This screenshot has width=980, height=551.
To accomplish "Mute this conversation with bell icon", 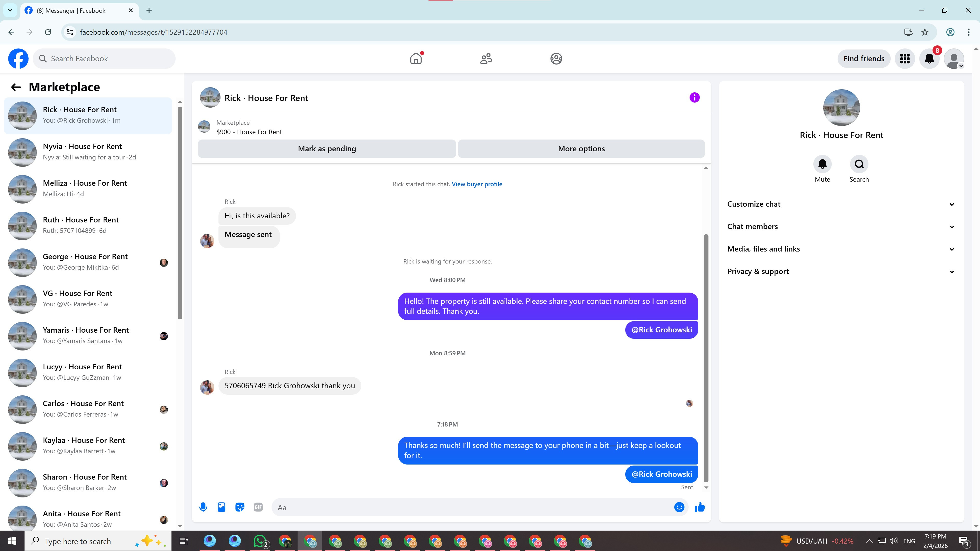I will pyautogui.click(x=822, y=164).
